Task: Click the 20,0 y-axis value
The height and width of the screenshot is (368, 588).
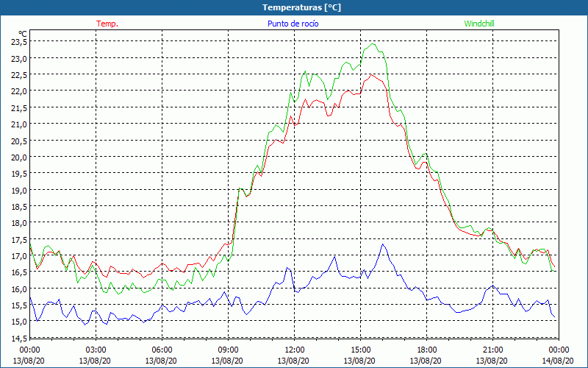Action: (19, 157)
